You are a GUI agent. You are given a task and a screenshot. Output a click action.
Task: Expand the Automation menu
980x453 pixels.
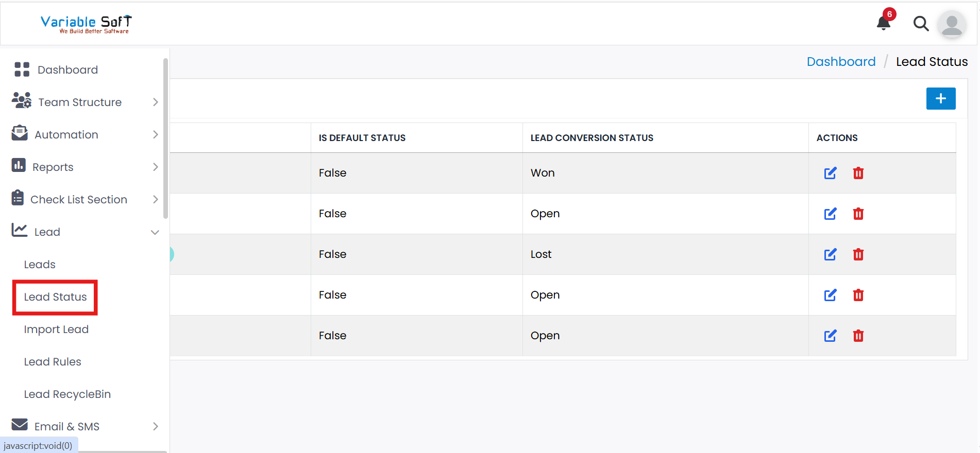pyautogui.click(x=66, y=134)
